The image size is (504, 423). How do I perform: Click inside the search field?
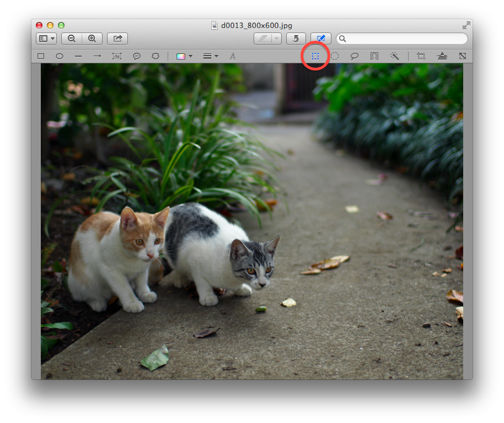(x=402, y=39)
